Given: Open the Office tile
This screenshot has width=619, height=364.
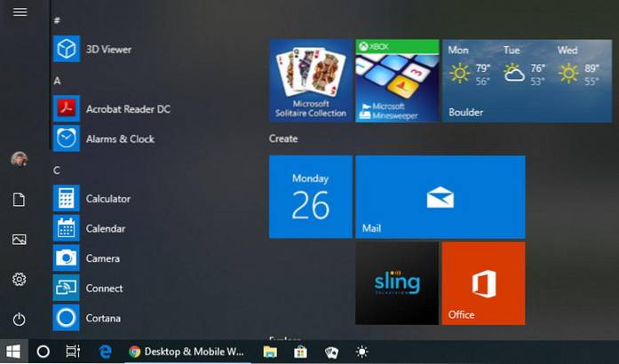Looking at the screenshot, I should 482,283.
